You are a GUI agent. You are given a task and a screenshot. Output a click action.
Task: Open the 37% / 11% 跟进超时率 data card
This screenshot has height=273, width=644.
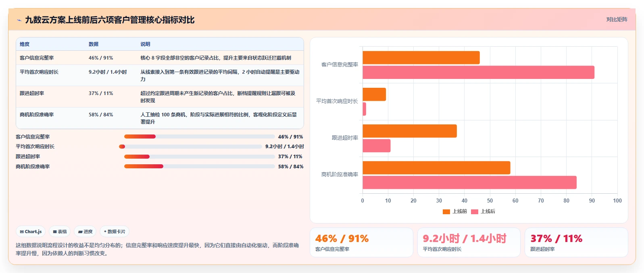click(x=576, y=242)
